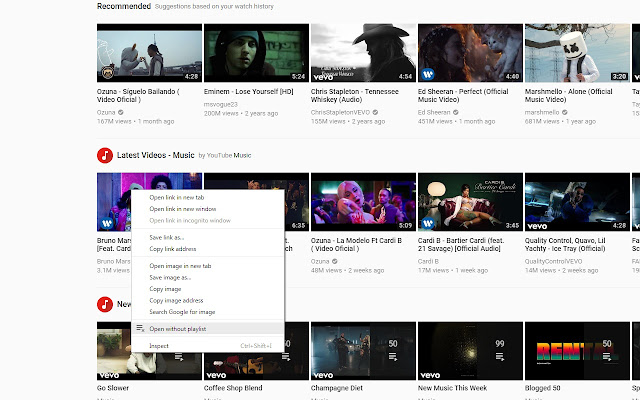640x400 pixels.
Task: Open New Music This Week playlist thumbnail
Action: (470, 351)
